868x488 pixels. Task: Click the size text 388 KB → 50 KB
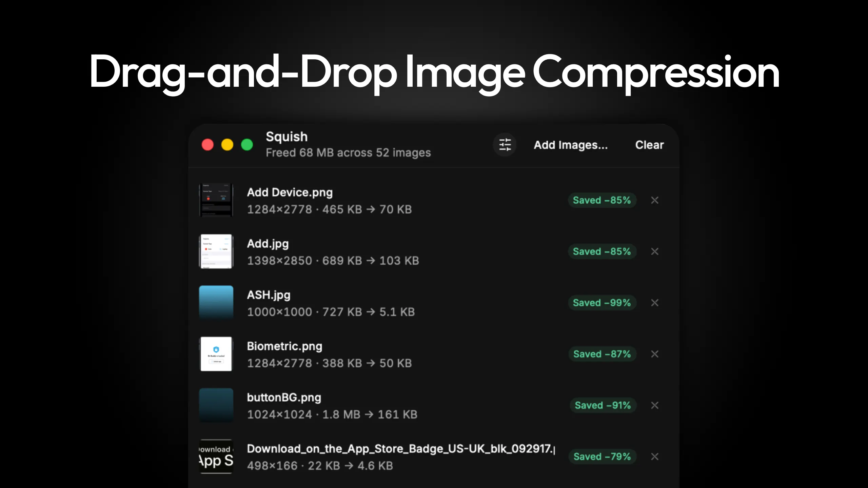[367, 363]
